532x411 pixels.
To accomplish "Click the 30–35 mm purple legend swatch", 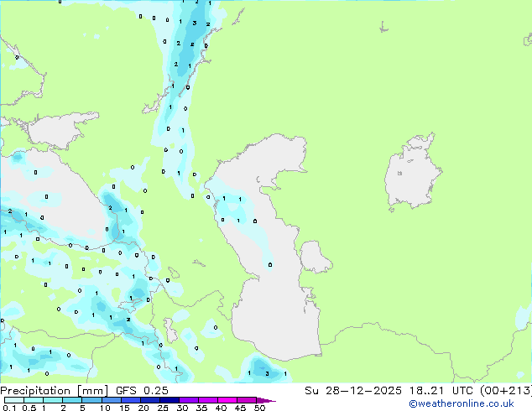I will click(188, 400).
